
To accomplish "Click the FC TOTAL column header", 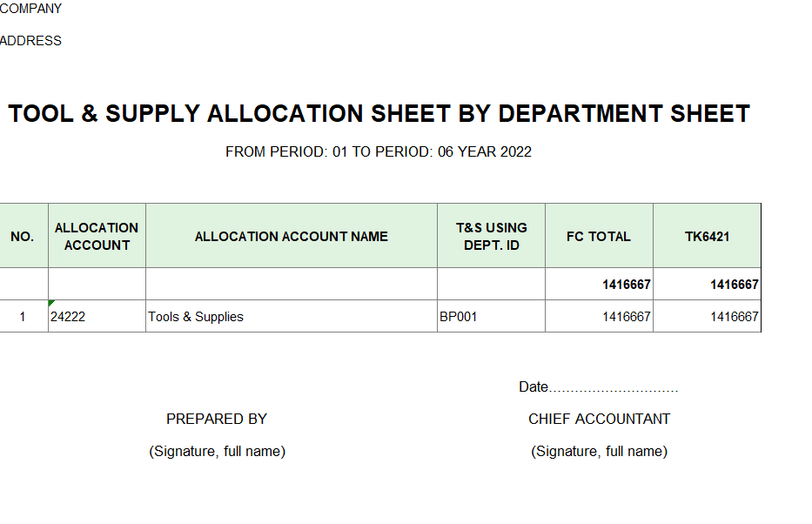I will pyautogui.click(x=599, y=236).
